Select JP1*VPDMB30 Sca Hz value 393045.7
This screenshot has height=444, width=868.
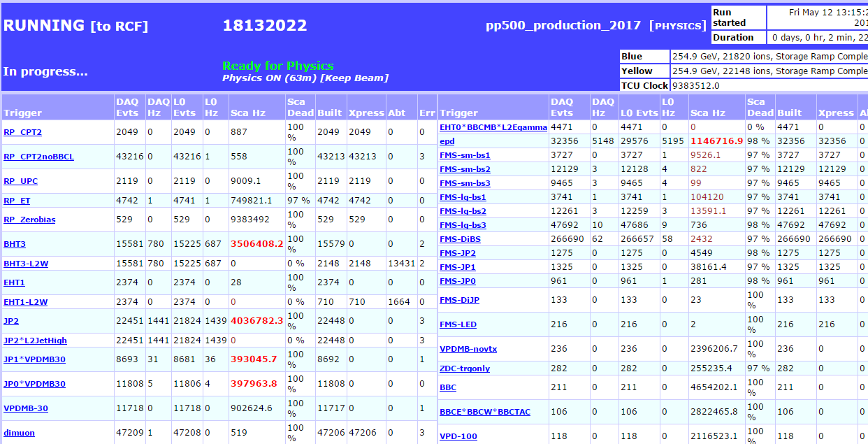click(254, 359)
